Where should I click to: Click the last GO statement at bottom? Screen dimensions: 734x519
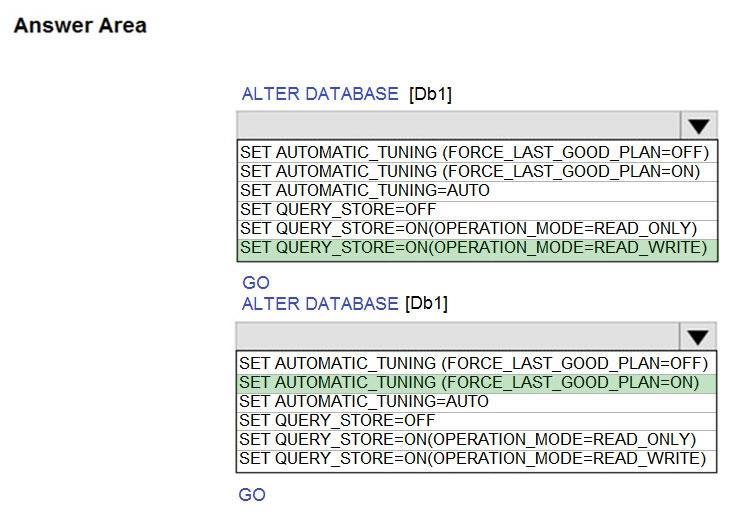[x=252, y=495]
